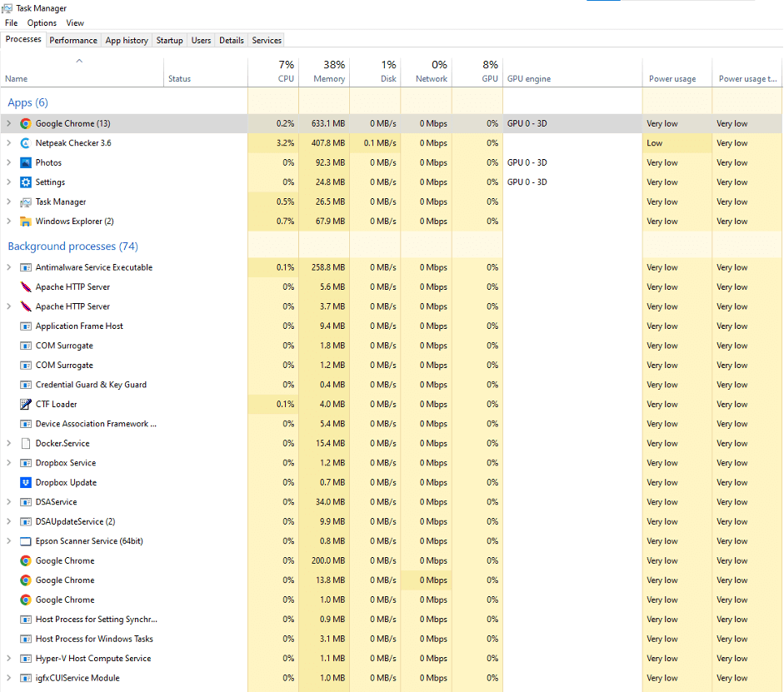Click the igfxCUIService Module icon
The image size is (784, 692).
click(26, 678)
